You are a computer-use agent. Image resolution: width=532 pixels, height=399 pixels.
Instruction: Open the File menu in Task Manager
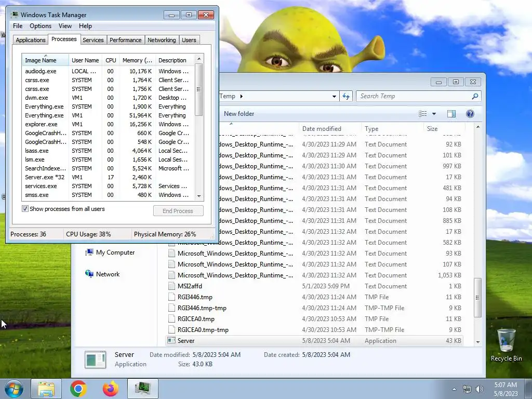click(x=18, y=26)
